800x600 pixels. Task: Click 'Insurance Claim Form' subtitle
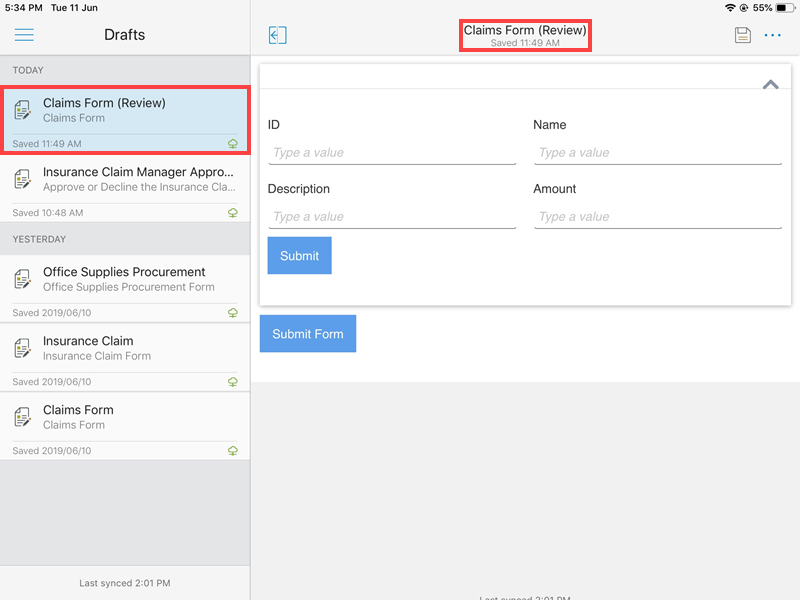coord(97,356)
